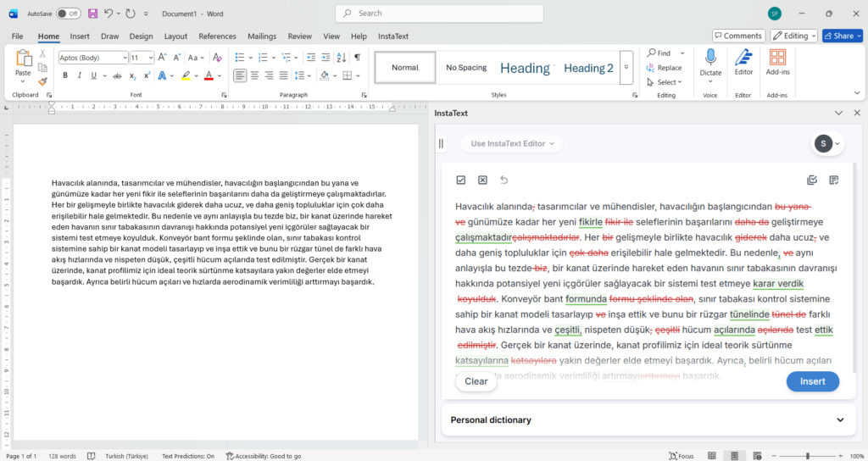Click the Format Painter brush icon

pyautogui.click(x=42, y=82)
